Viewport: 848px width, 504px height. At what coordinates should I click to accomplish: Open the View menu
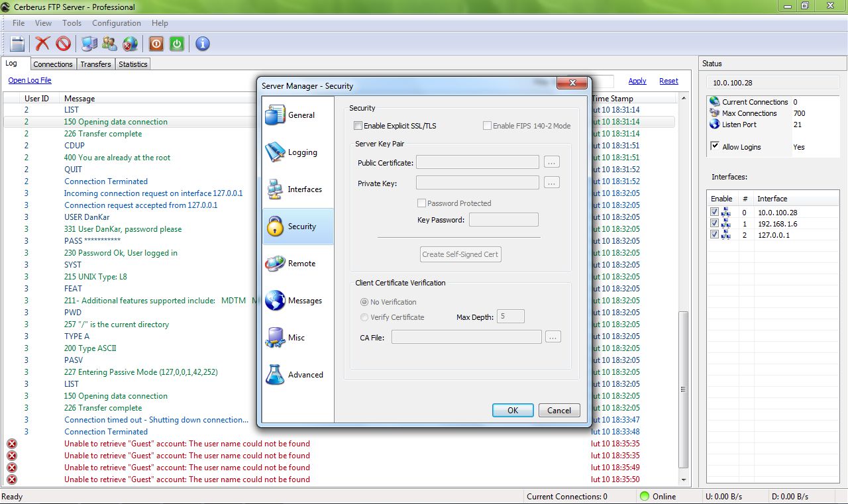coord(43,23)
